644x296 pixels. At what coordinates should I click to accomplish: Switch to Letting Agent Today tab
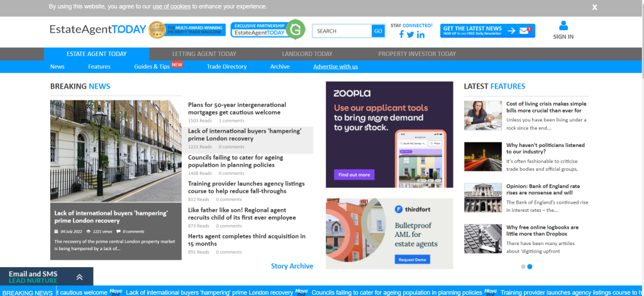click(204, 54)
